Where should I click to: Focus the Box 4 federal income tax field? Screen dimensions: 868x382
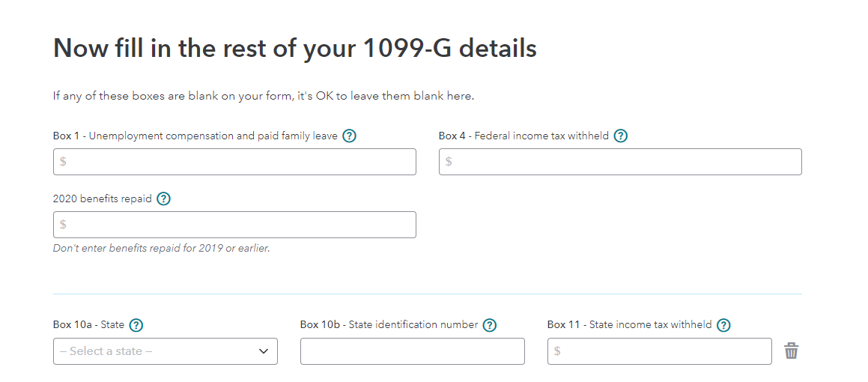point(620,162)
